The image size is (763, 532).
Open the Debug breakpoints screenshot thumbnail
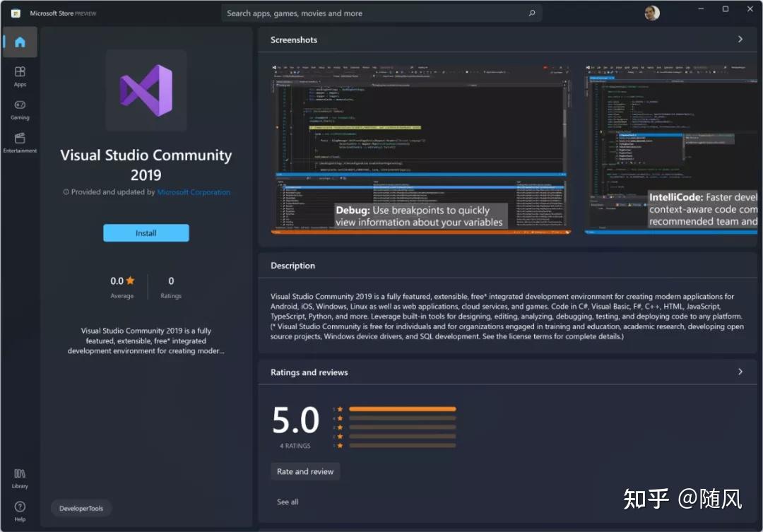click(421, 148)
